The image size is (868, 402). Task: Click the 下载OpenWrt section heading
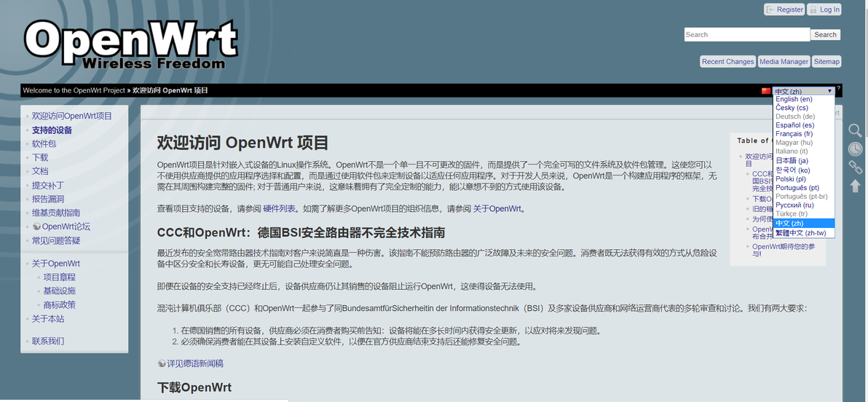(194, 387)
